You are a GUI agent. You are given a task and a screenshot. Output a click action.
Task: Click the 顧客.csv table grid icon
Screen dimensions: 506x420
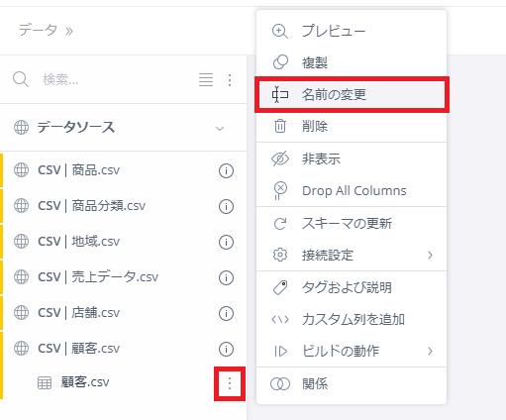tap(45, 383)
